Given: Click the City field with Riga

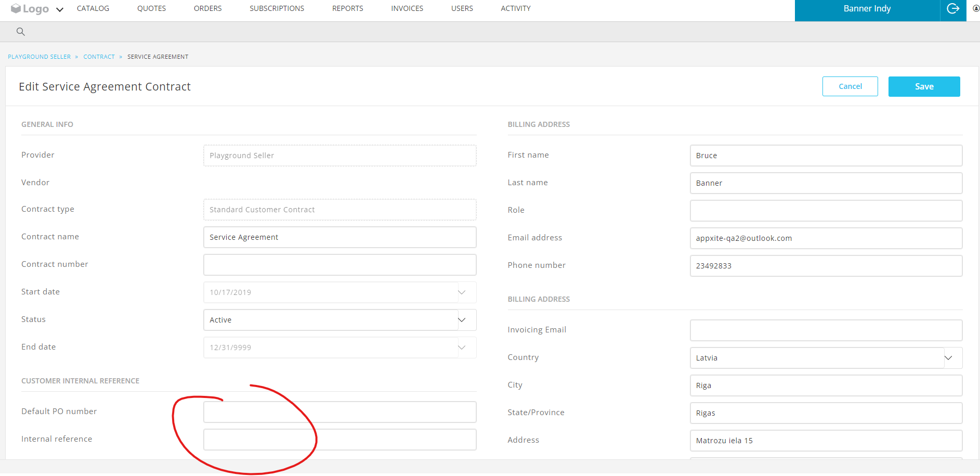Looking at the screenshot, I should [826, 385].
